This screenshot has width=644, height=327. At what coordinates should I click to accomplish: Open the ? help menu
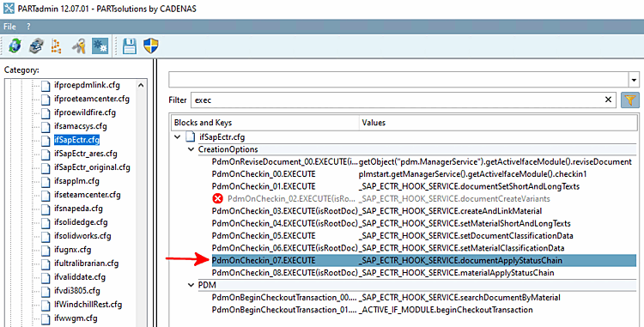click(28, 27)
